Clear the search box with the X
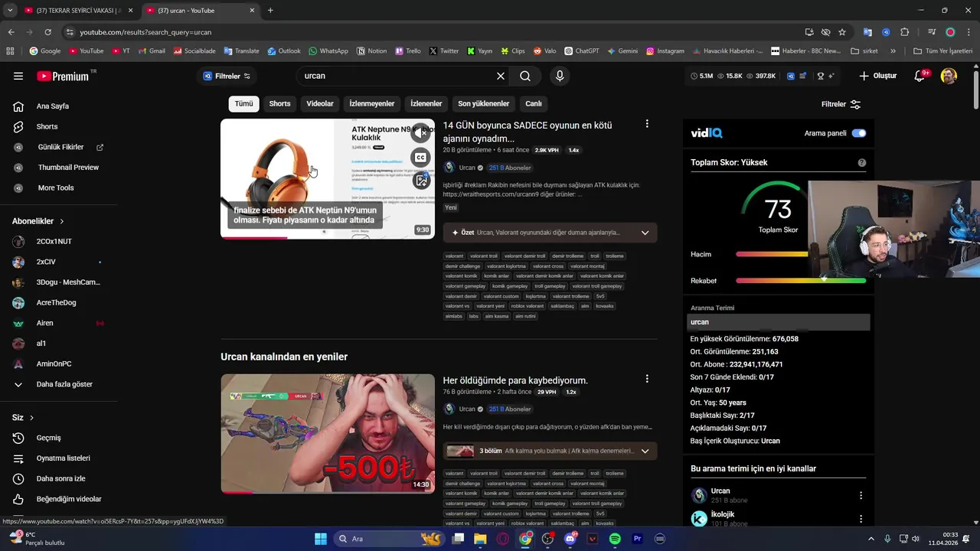This screenshot has height=551, width=980. pyautogui.click(x=501, y=76)
